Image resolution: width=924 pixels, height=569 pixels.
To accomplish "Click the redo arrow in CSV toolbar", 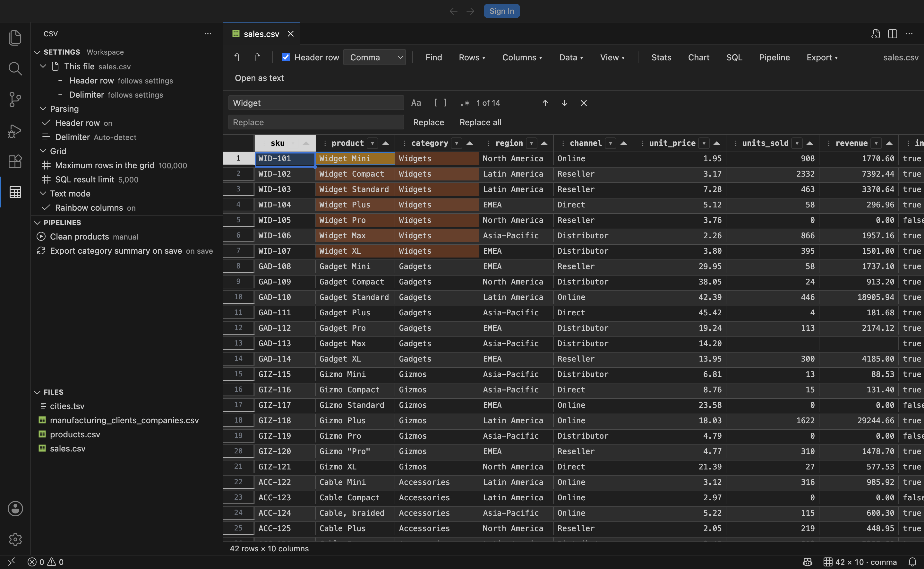I will pos(258,57).
